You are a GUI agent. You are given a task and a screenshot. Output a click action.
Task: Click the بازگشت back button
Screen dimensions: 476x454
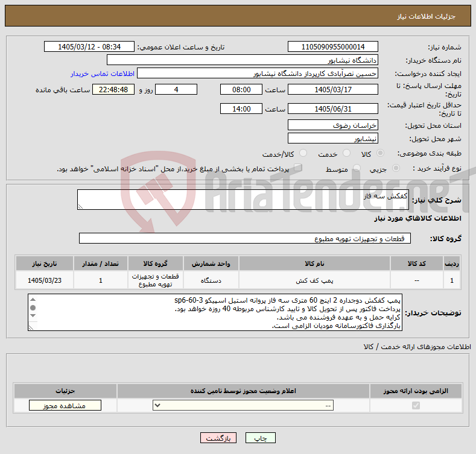218,438
